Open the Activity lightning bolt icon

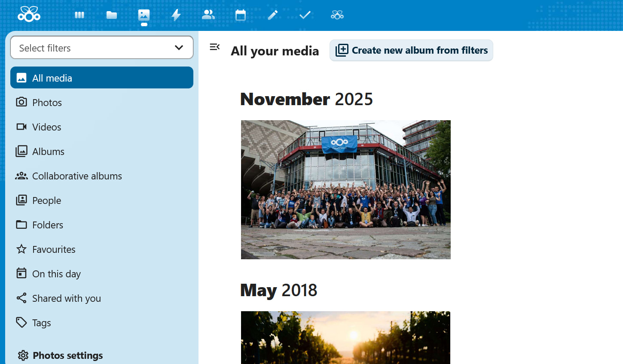point(176,15)
